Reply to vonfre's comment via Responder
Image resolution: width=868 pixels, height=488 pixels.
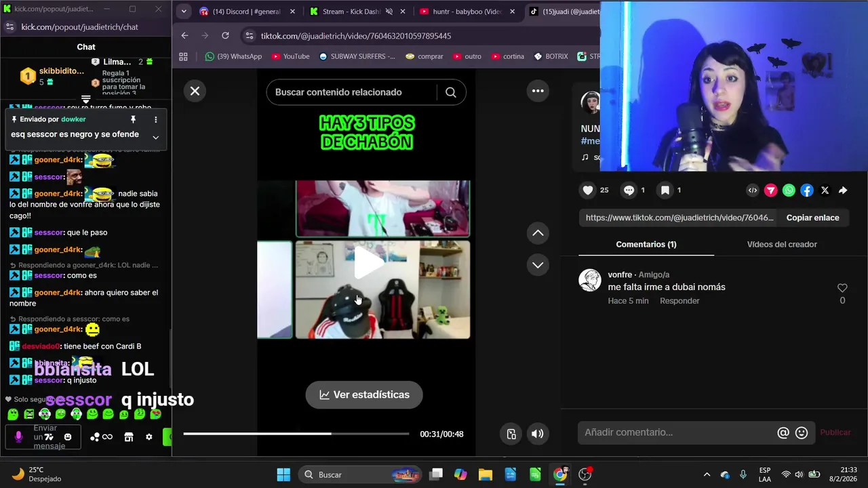[x=679, y=301]
